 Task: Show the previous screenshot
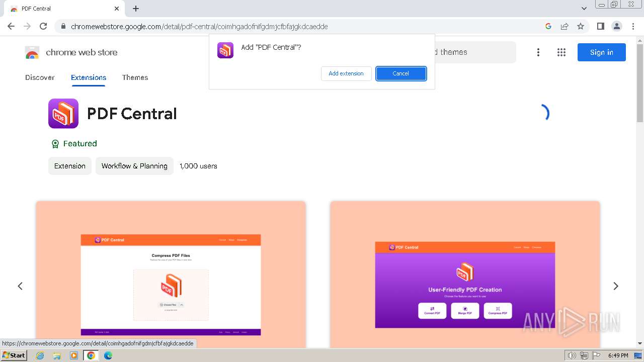tap(20, 286)
